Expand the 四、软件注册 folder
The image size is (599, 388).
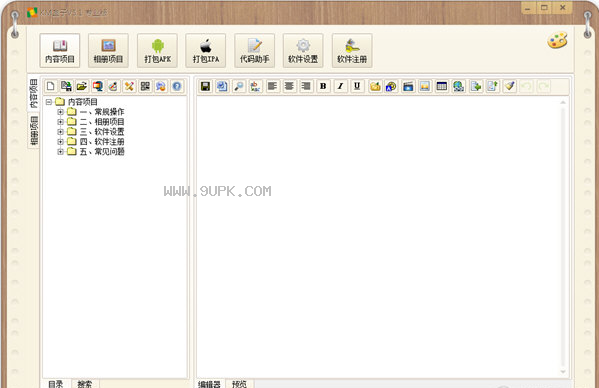tap(60, 142)
